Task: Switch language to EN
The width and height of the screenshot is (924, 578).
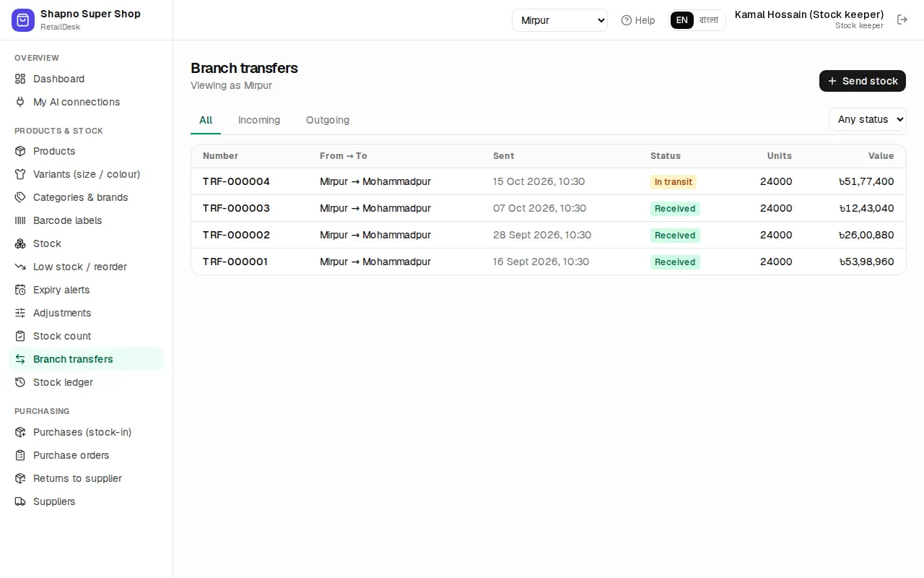Action: point(682,20)
